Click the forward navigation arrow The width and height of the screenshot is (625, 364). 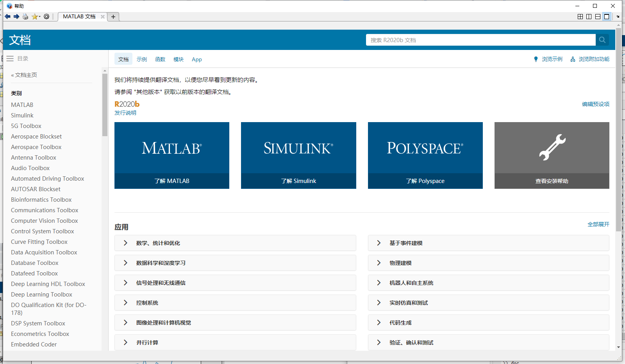[x=16, y=16]
